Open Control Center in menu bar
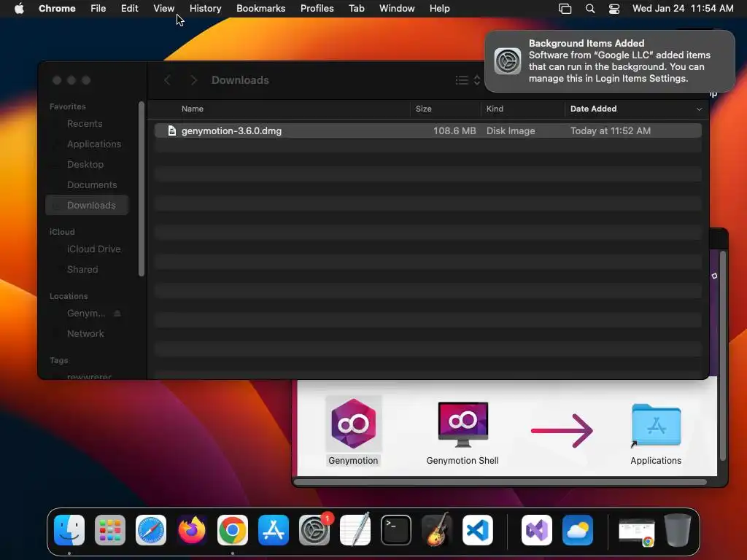Screen dimensions: 747x560 coord(614,9)
